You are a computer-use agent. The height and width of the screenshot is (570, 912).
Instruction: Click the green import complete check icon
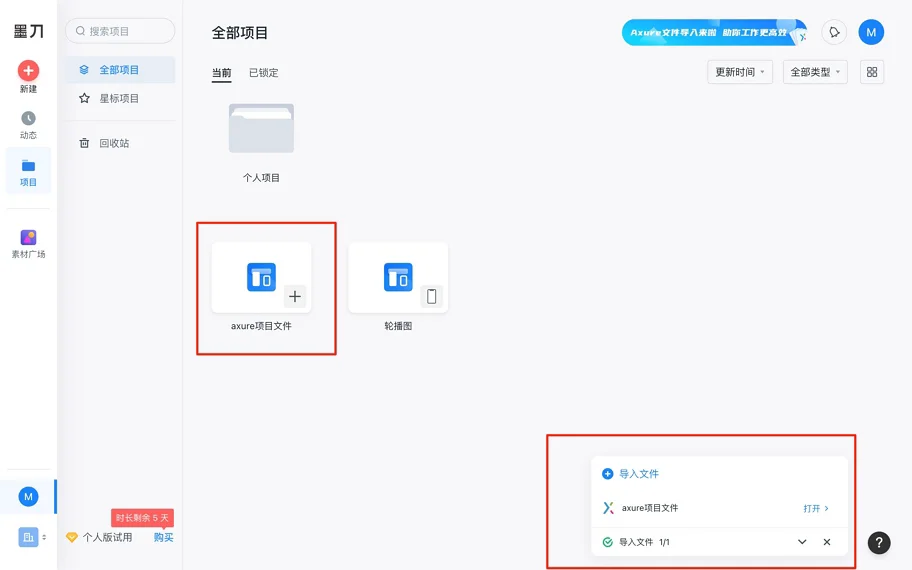pos(607,542)
